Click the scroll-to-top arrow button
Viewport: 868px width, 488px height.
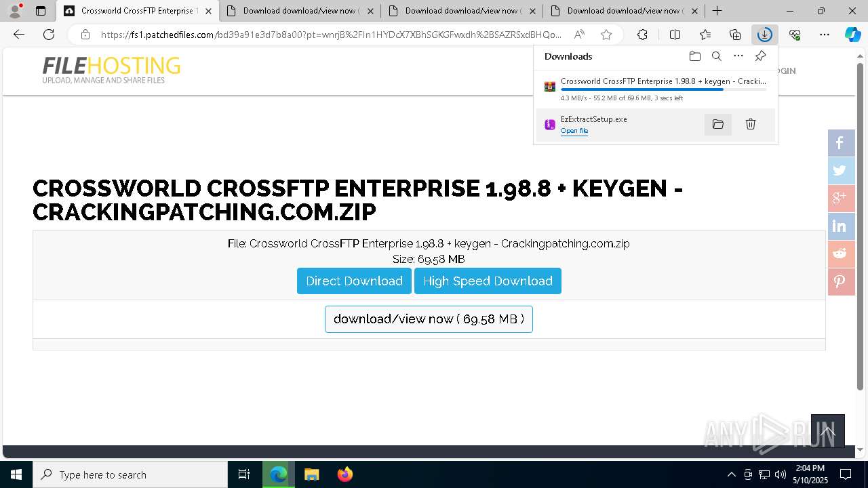(828, 431)
